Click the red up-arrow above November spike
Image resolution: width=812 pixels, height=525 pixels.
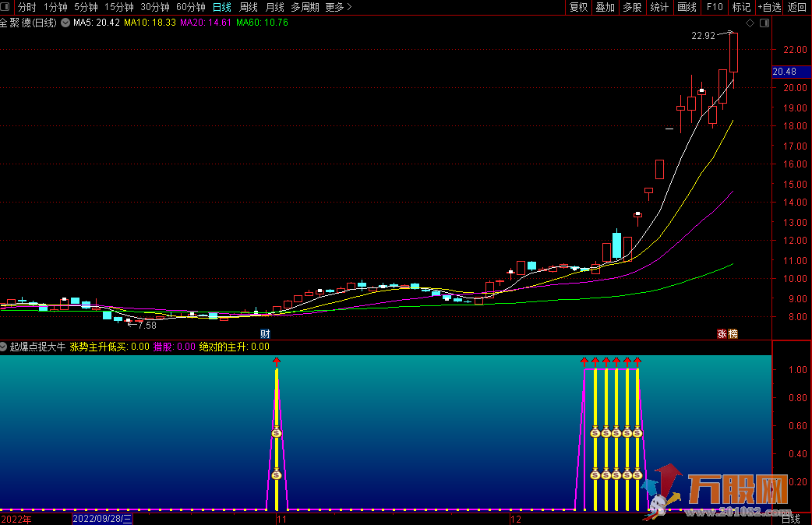pyautogui.click(x=276, y=361)
